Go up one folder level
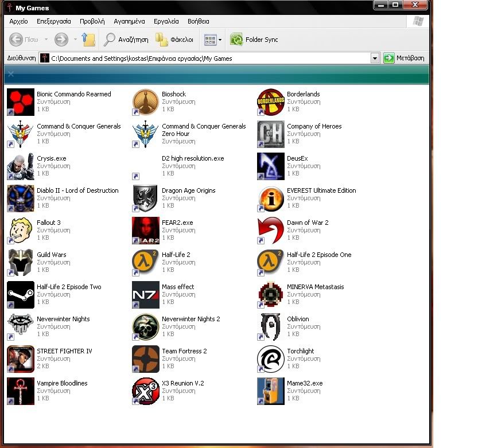Screen dimensions: 482x448 (88, 40)
